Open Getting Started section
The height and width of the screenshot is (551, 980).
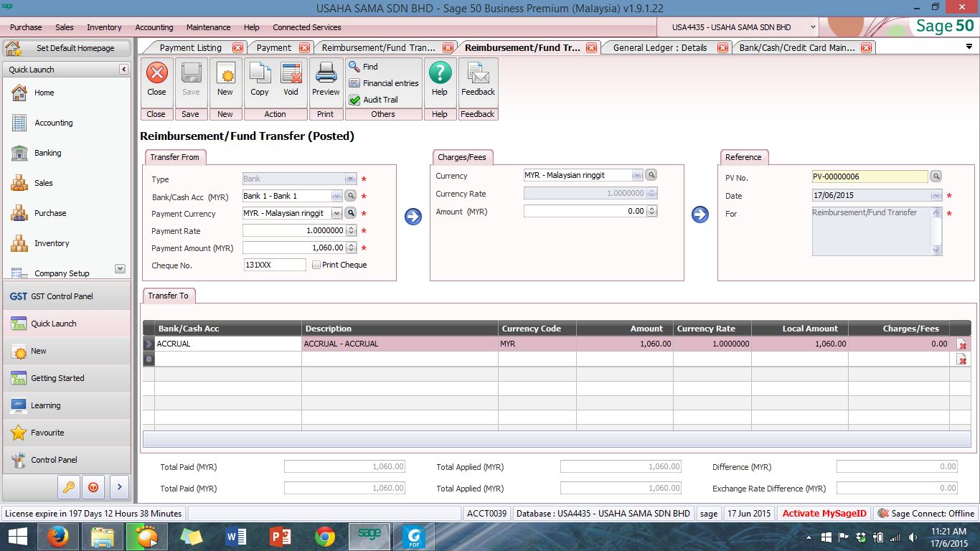(67, 378)
